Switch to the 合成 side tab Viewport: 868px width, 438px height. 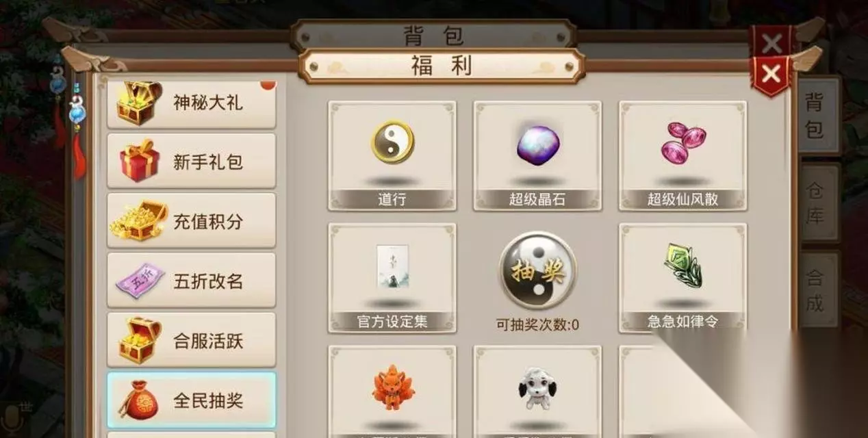(x=819, y=290)
